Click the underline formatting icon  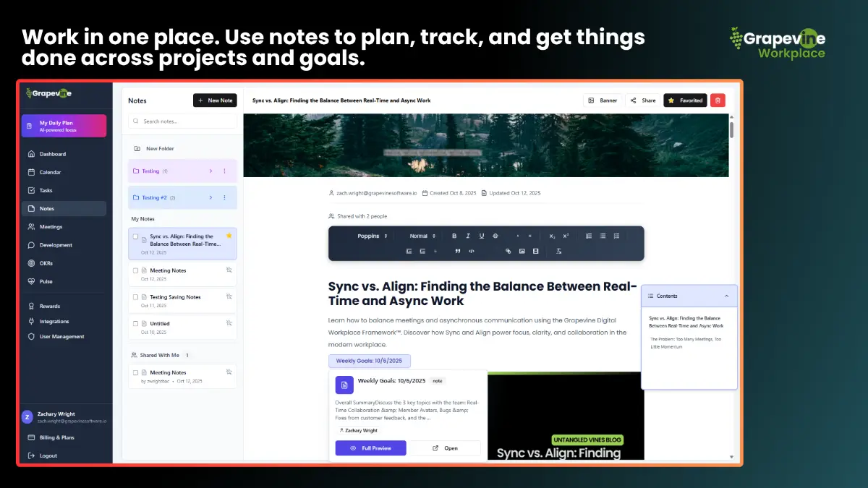point(482,236)
